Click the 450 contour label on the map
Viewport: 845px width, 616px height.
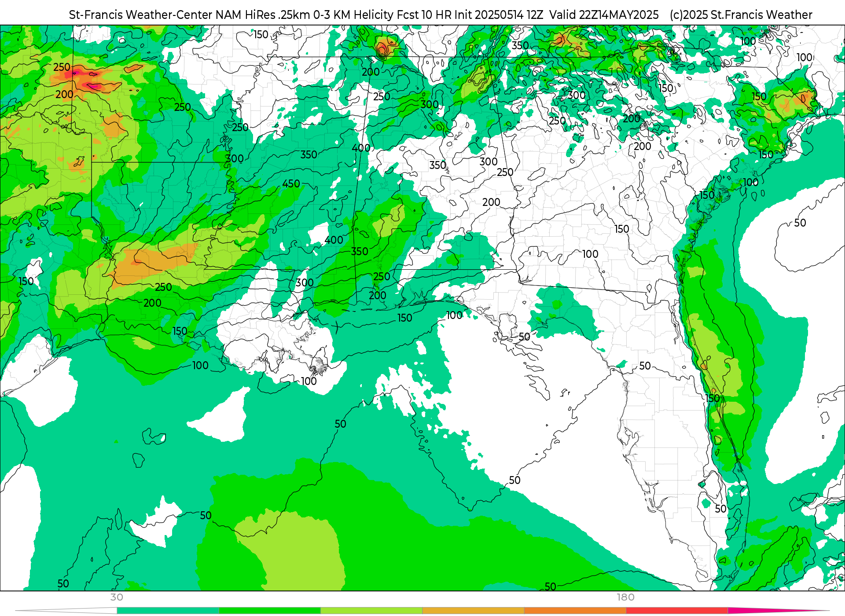tap(291, 183)
